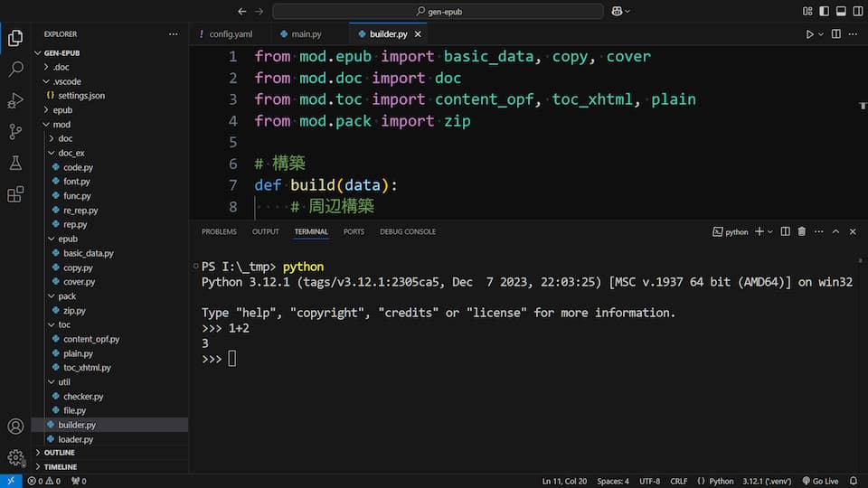
Task: Split the terminal
Action: 785,232
